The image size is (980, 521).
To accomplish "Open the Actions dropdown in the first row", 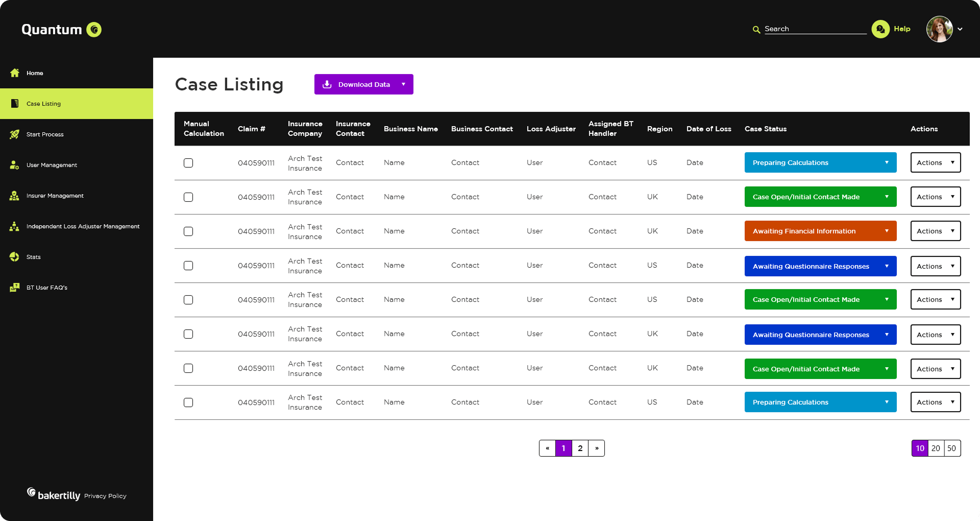I will 935,162.
